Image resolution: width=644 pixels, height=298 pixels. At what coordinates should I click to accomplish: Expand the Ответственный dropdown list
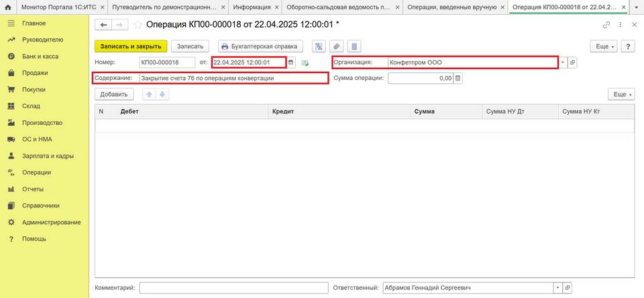pyautogui.click(x=557, y=288)
